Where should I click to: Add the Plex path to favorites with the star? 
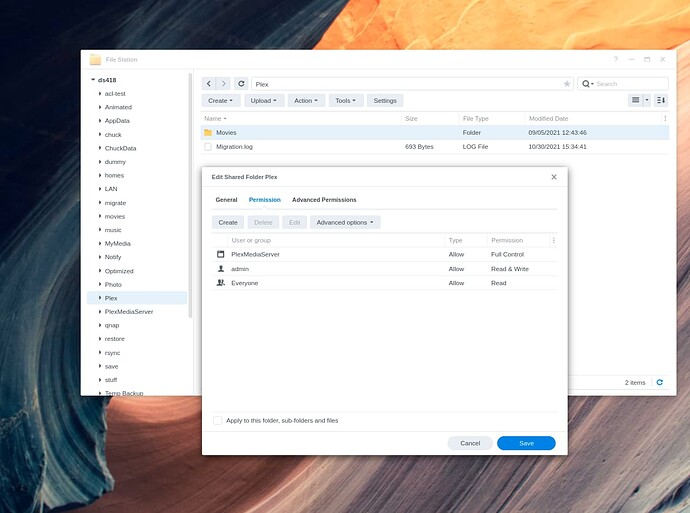pyautogui.click(x=567, y=84)
